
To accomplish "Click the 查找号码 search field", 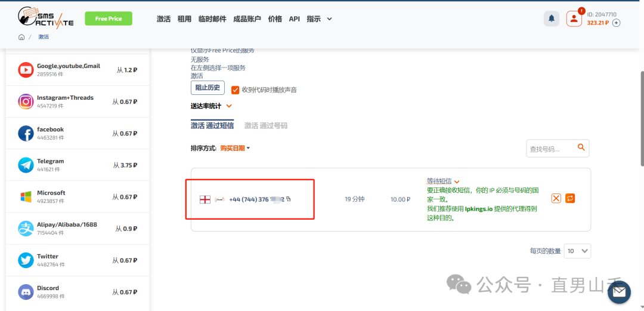I will tap(550, 149).
